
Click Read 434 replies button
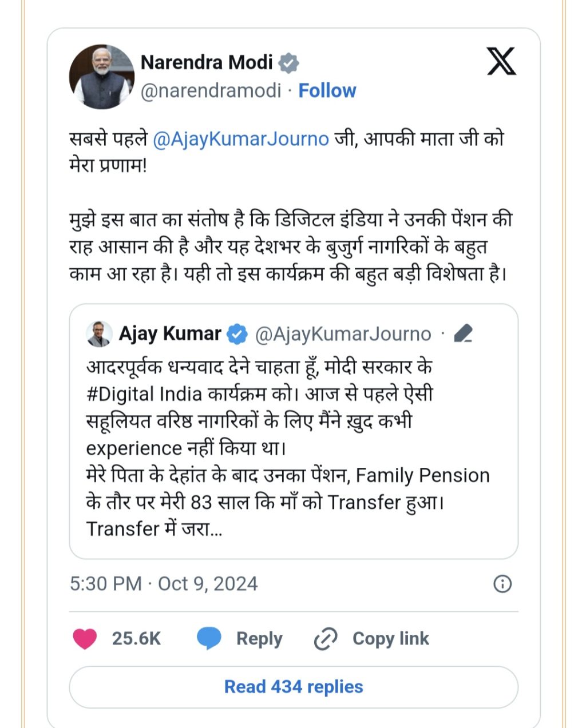pyautogui.click(x=294, y=686)
